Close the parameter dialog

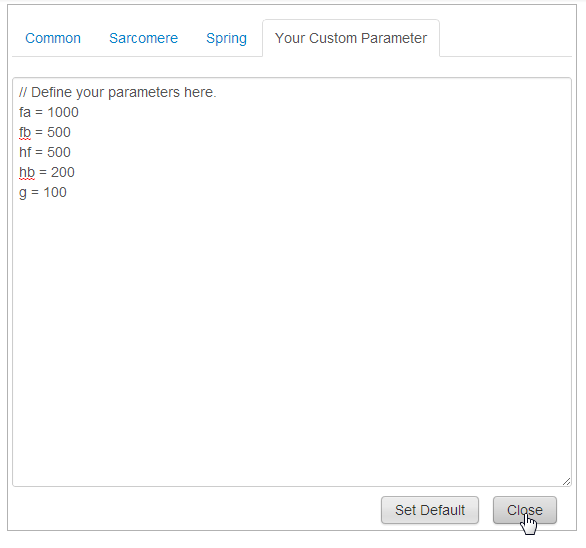[525, 510]
